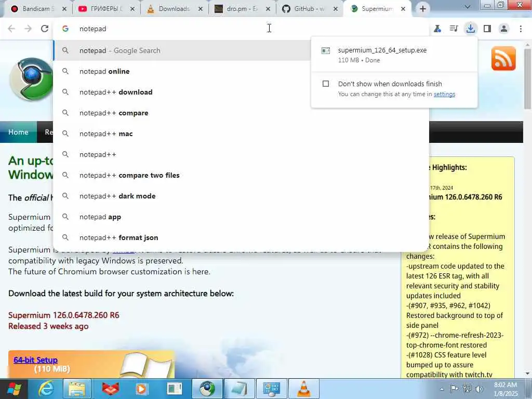Close the Bandicam tab
The height and width of the screenshot is (399, 532).
64,9
